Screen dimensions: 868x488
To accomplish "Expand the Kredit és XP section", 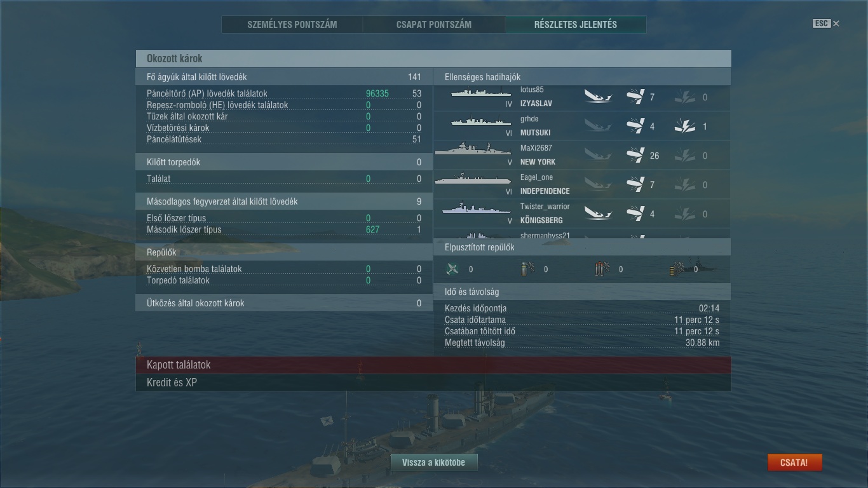I will coord(433,383).
